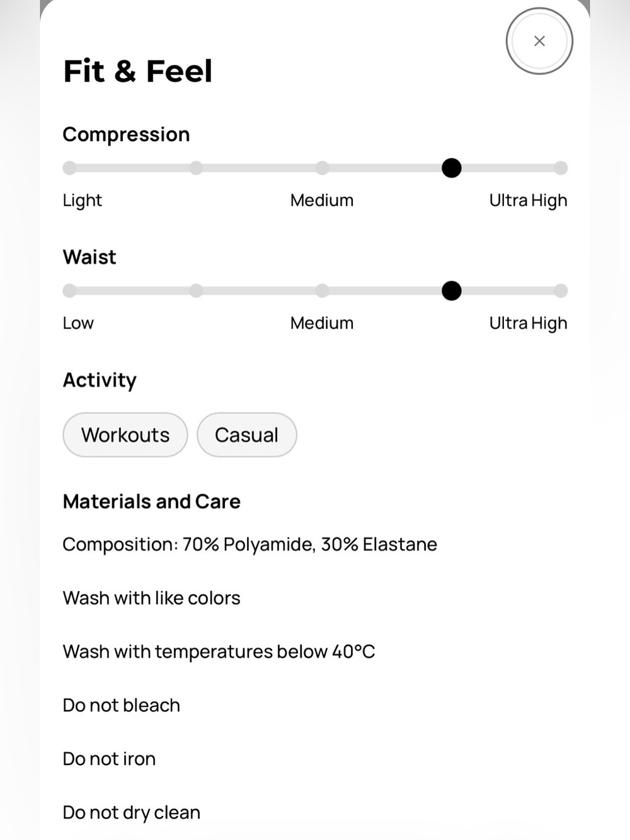The height and width of the screenshot is (840, 630).
Task: Click the Compression slider's black handle
Action: pyautogui.click(x=452, y=168)
